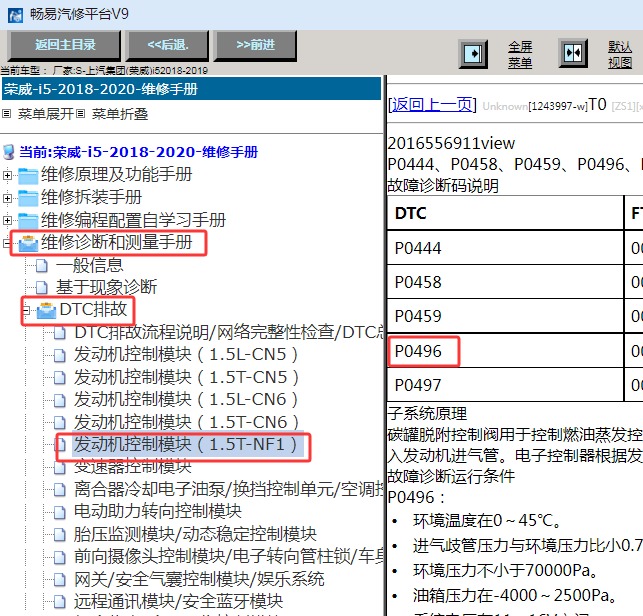
Task: Open the 基于现象诊断 page
Action: coord(106,287)
